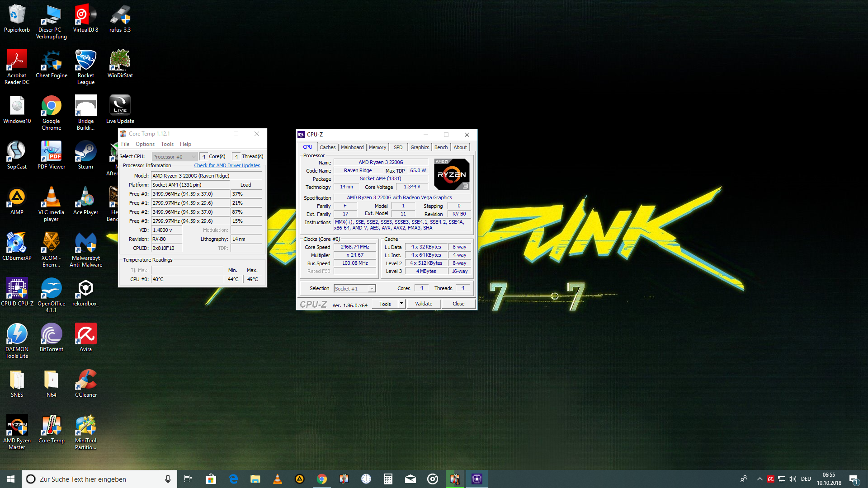Start CCleaner from the desktop
This screenshot has height=488, width=868.
click(85, 380)
